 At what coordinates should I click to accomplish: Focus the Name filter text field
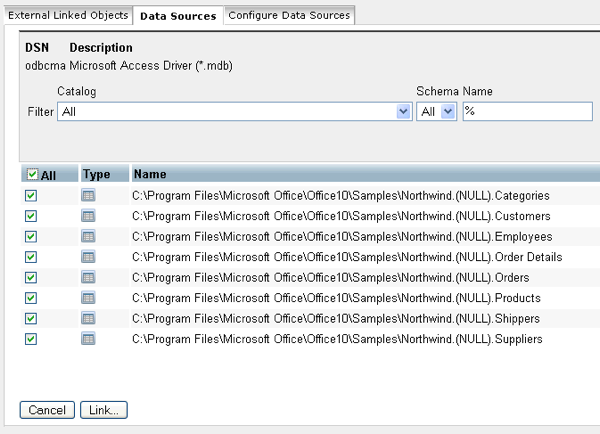pyautogui.click(x=527, y=112)
